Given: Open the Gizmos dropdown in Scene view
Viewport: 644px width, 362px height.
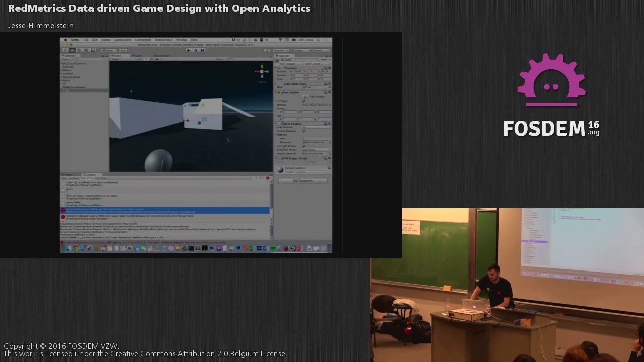Looking at the screenshot, I should pyautogui.click(x=221, y=59).
